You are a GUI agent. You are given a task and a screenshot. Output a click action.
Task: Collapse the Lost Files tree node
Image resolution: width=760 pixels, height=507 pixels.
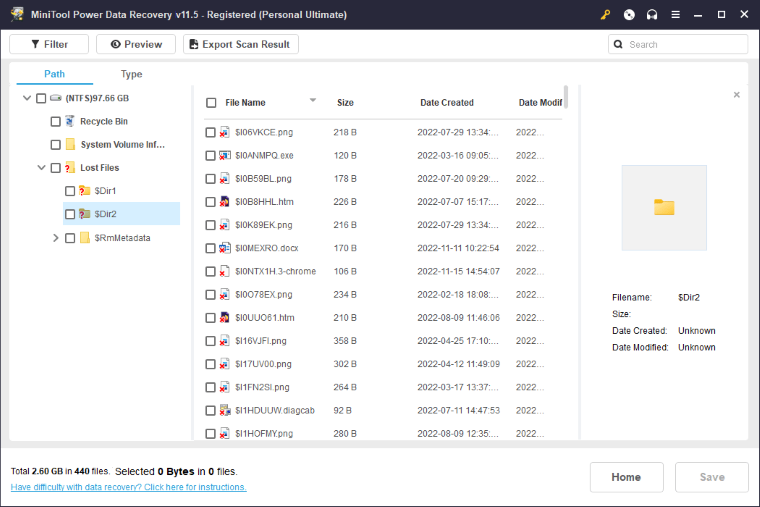(41, 168)
